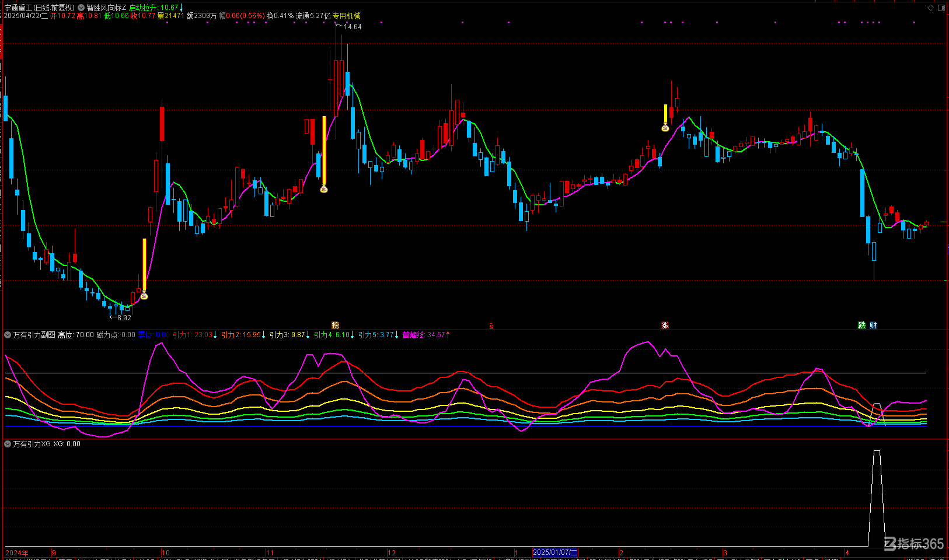This screenshot has width=949, height=560.
Task: Click the 万有引力副图 indicator name
Action: point(34,335)
